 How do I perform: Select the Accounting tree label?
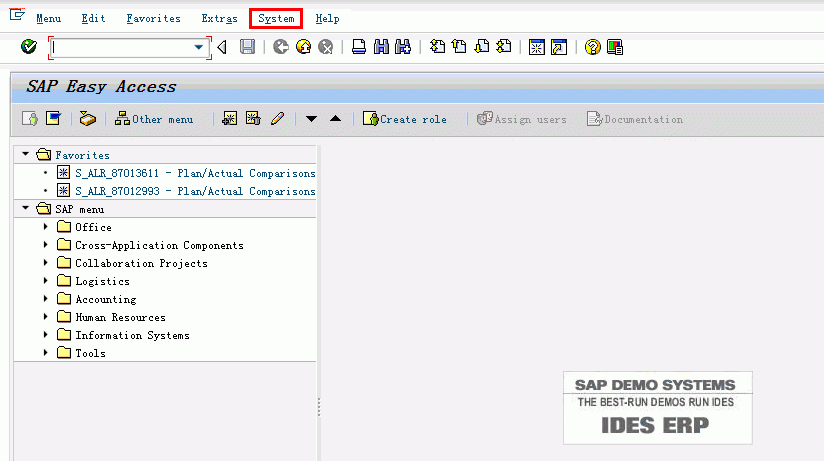pyautogui.click(x=106, y=299)
